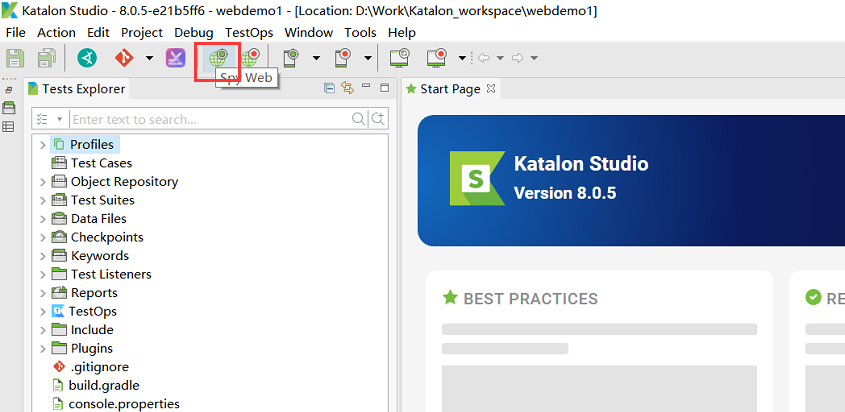Viewport: 845px width, 412px height.
Task: Click the Katalon TestOps teal toolbar icon
Action: click(87, 58)
